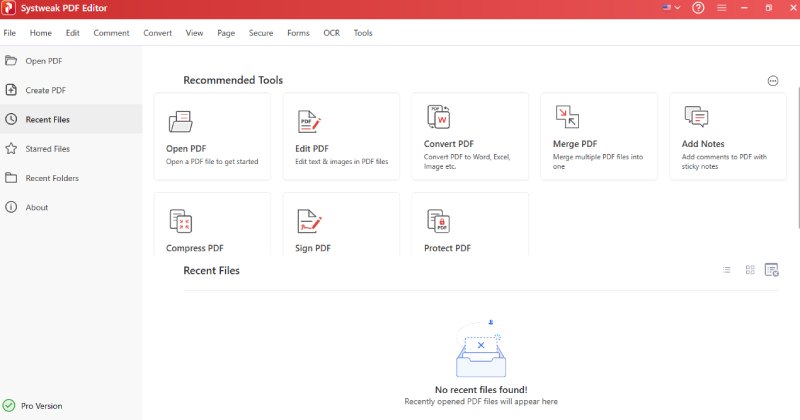
Task: Select Open PDF label in sidebar
Action: (44, 61)
